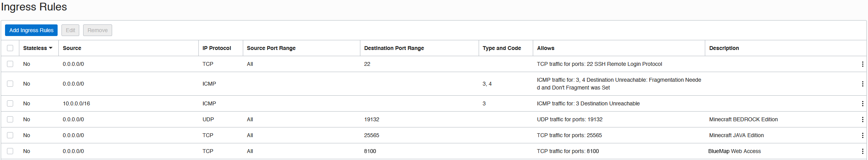Viewport: 868px width, 160px height.
Task: Check the ICMP 3, 4 rule checkbox
Action: tap(10, 84)
